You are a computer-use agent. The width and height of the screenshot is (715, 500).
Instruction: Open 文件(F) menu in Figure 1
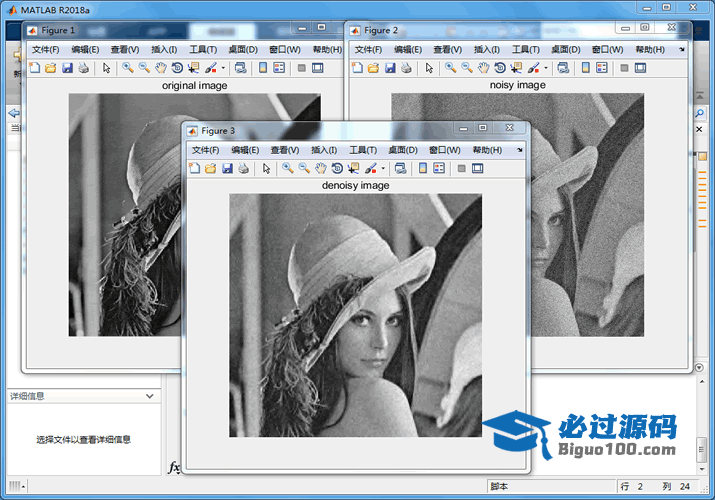[x=46, y=49]
